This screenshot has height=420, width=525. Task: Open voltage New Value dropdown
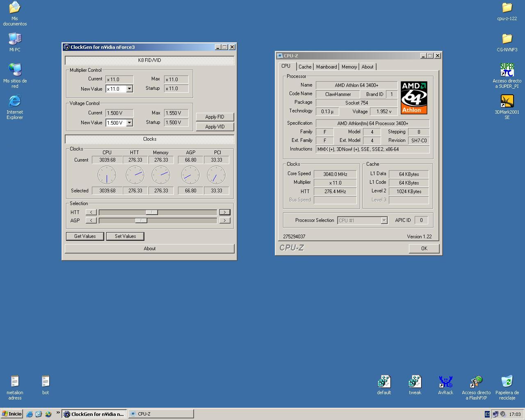point(129,123)
